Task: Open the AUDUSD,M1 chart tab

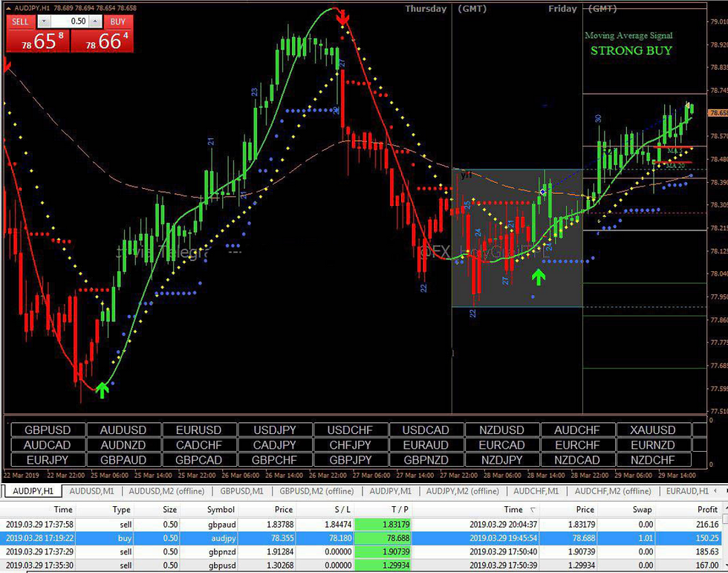Action: (91, 491)
